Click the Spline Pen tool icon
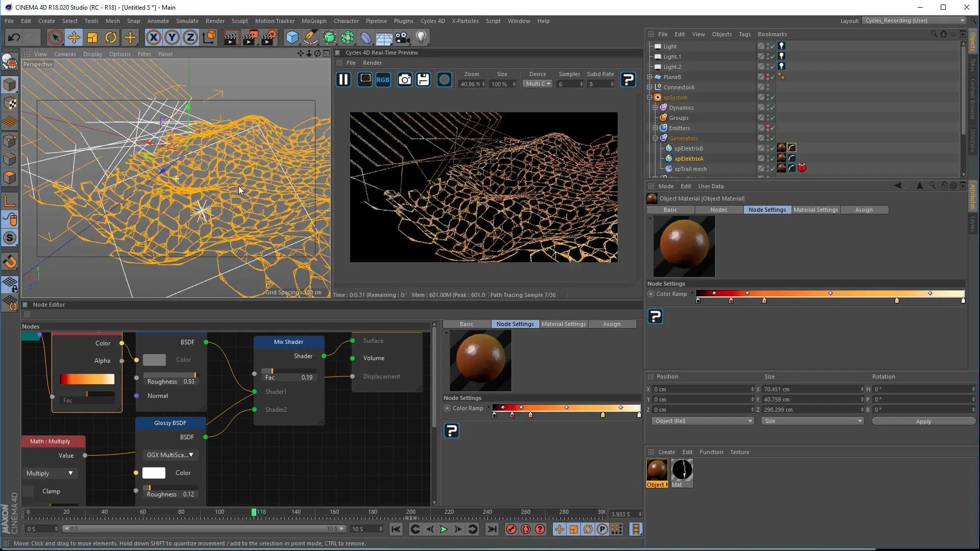 (x=310, y=37)
